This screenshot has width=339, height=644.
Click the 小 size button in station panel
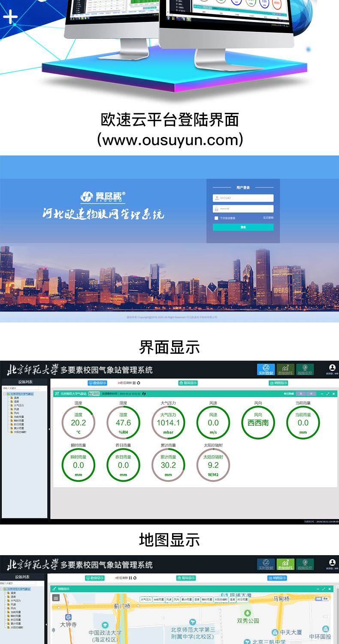[311, 394]
